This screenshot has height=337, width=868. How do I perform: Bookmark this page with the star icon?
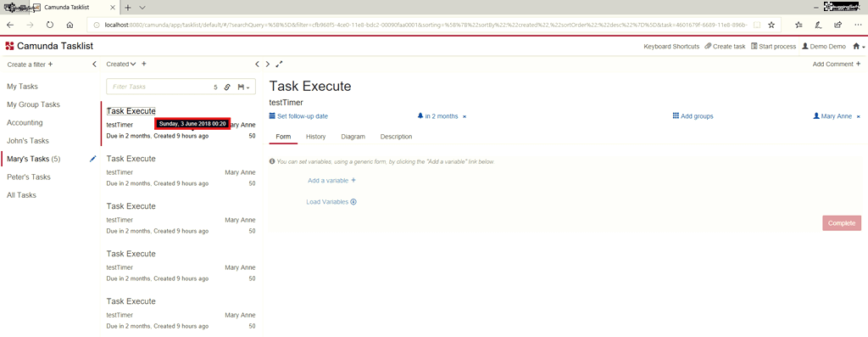[771, 25]
